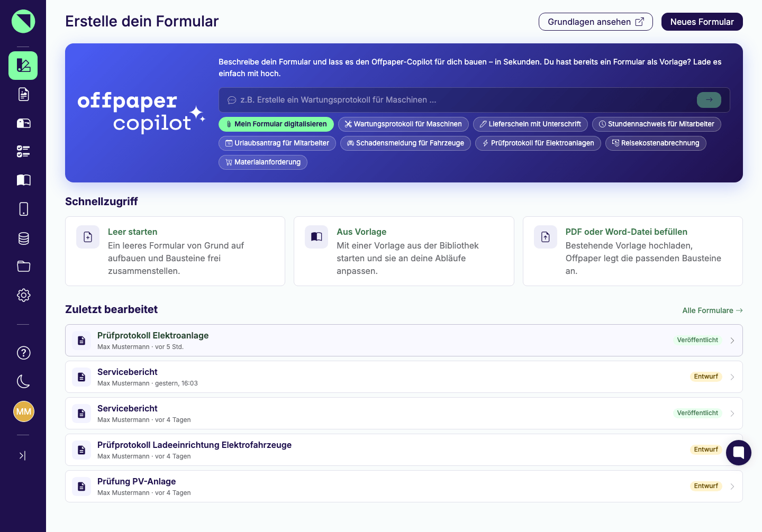This screenshot has height=532, width=762.
Task: Open the checklist tasks icon in sidebar
Action: [x=23, y=152]
